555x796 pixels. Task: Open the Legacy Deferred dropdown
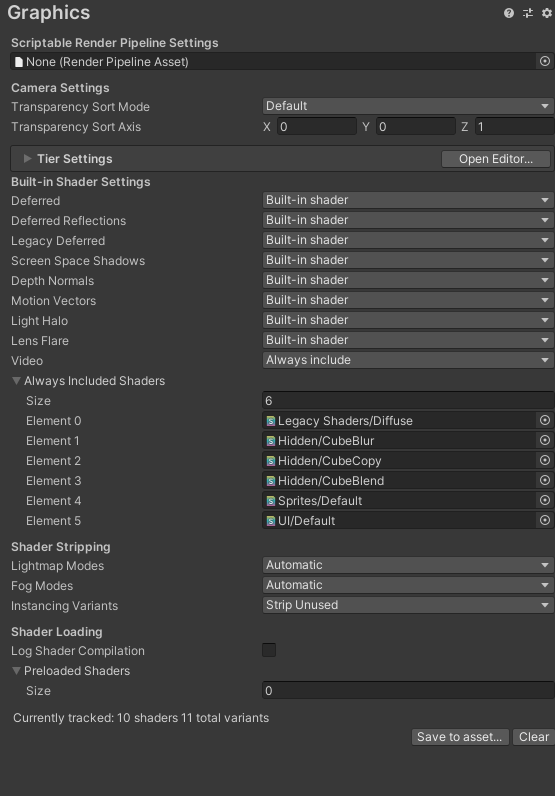408,240
